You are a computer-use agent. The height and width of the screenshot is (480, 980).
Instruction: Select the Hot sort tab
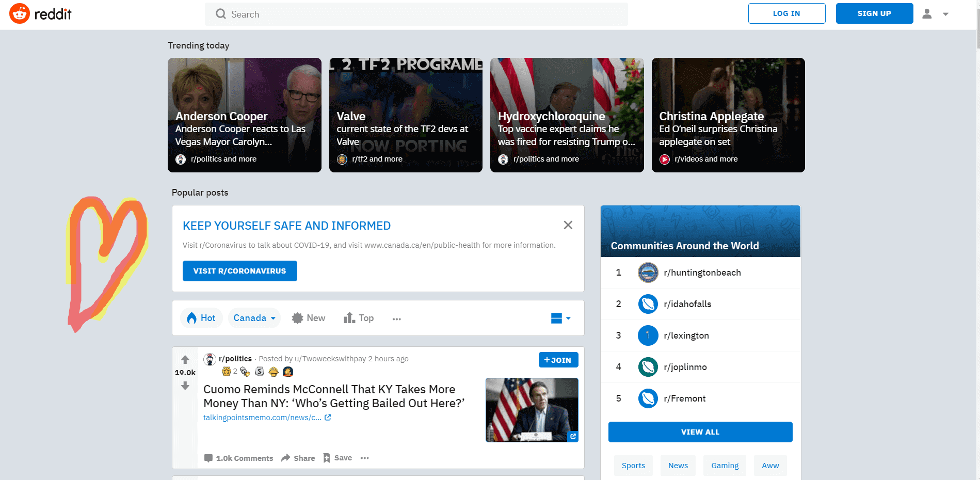[201, 318]
